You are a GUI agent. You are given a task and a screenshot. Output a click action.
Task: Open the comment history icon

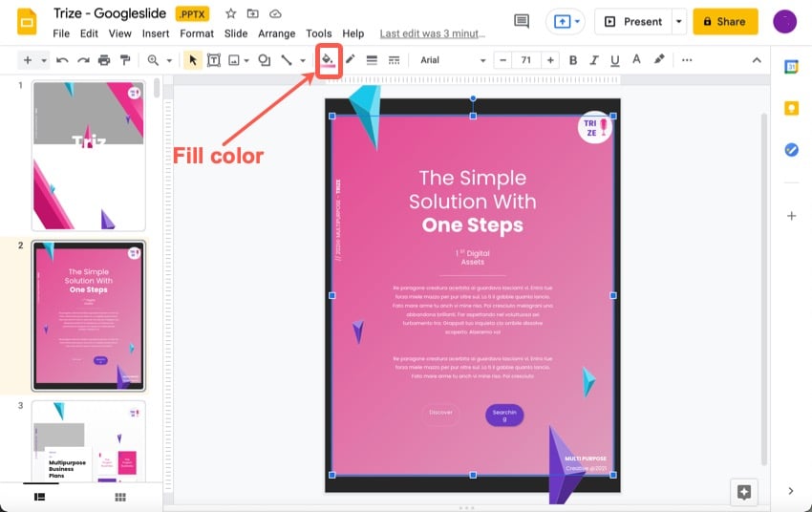point(522,21)
